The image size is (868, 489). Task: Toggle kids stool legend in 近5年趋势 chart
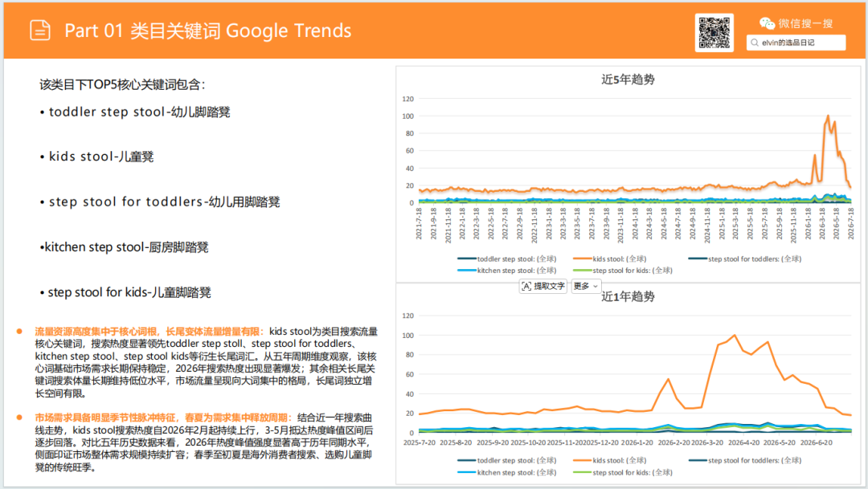(x=609, y=259)
